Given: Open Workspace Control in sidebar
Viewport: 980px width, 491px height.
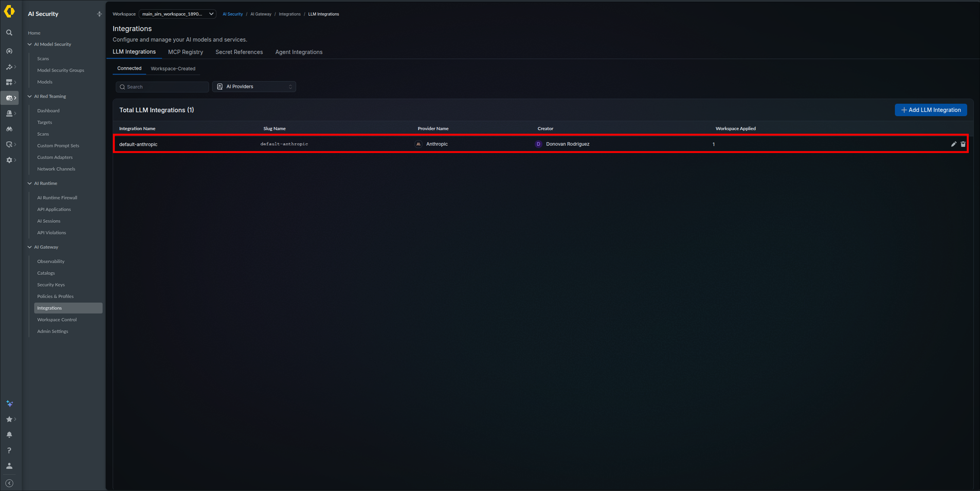Looking at the screenshot, I should [57, 320].
